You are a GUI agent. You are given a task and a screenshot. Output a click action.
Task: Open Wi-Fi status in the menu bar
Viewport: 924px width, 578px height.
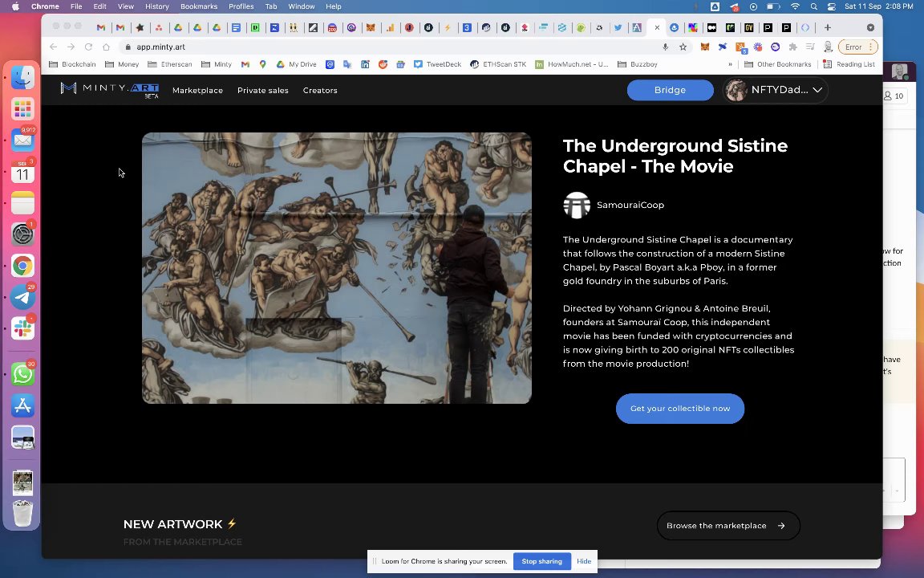795,6
